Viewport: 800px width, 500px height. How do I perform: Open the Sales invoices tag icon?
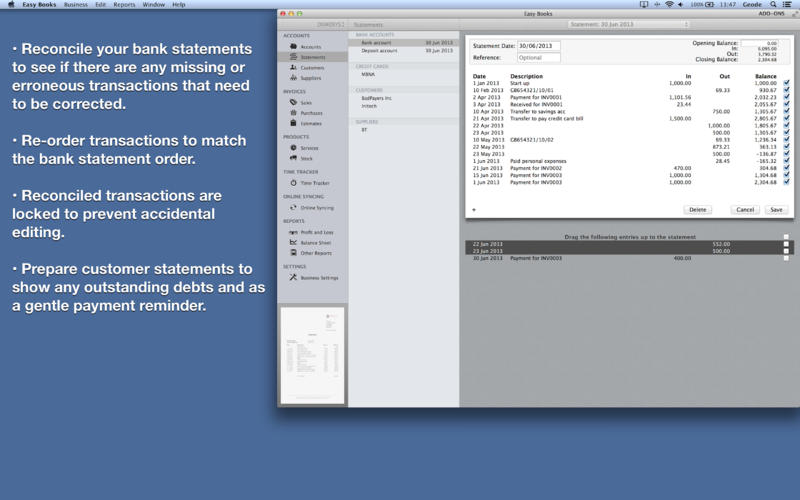click(x=293, y=102)
